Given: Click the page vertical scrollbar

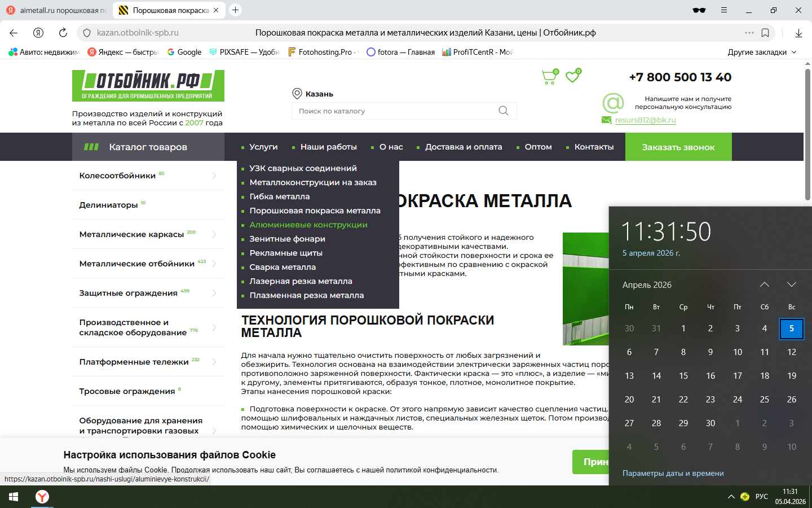Looking at the screenshot, I should [x=807, y=135].
